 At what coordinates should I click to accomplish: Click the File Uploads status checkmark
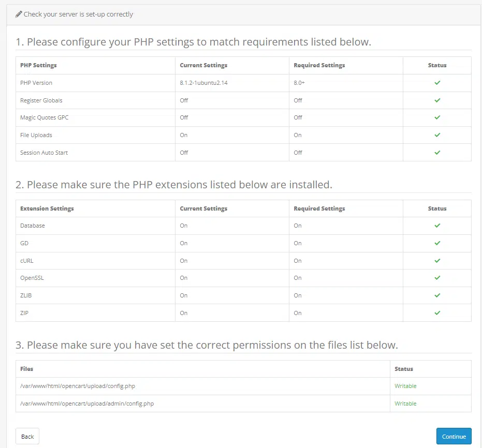[437, 135]
